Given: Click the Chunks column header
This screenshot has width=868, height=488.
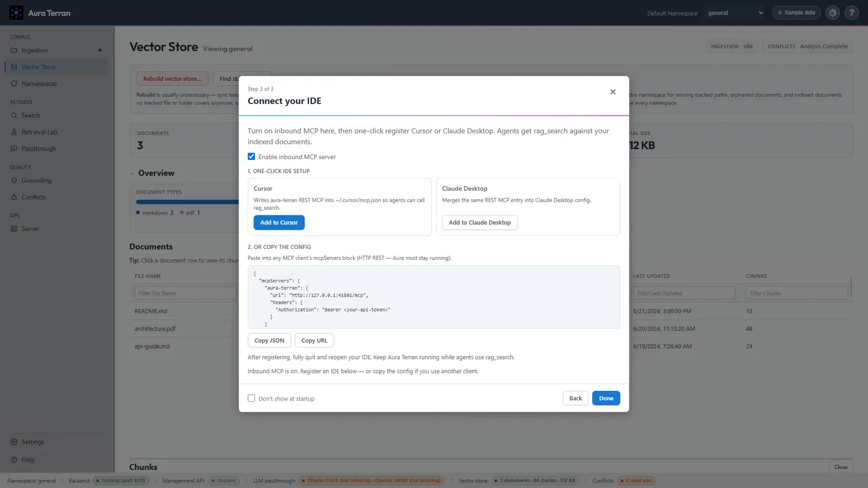Looking at the screenshot, I should [x=756, y=276].
